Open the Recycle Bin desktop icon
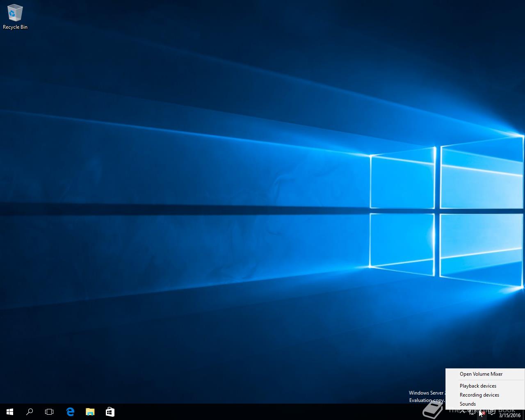 [x=15, y=17]
